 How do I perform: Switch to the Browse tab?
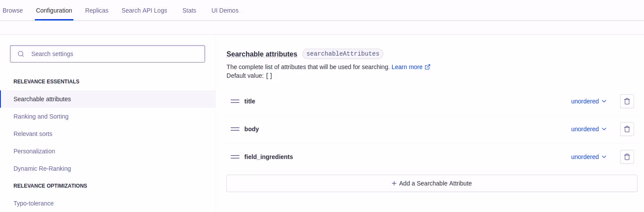pos(13,10)
